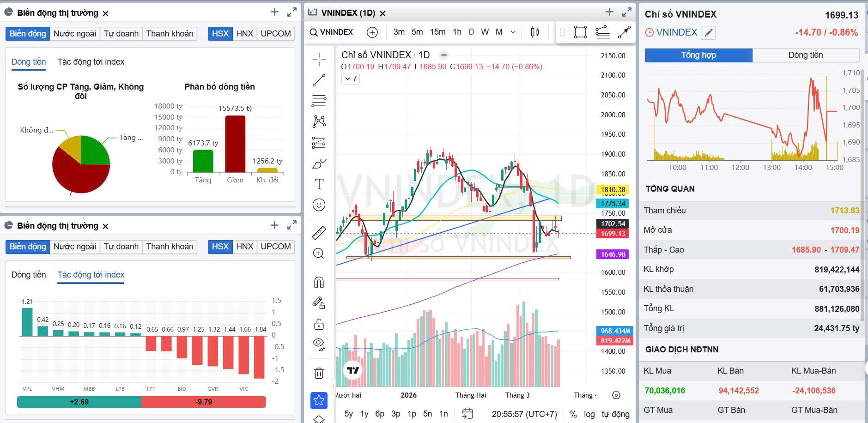Expand the indicators list showing 7
Viewport: 868px width, 423px height.
350,79
